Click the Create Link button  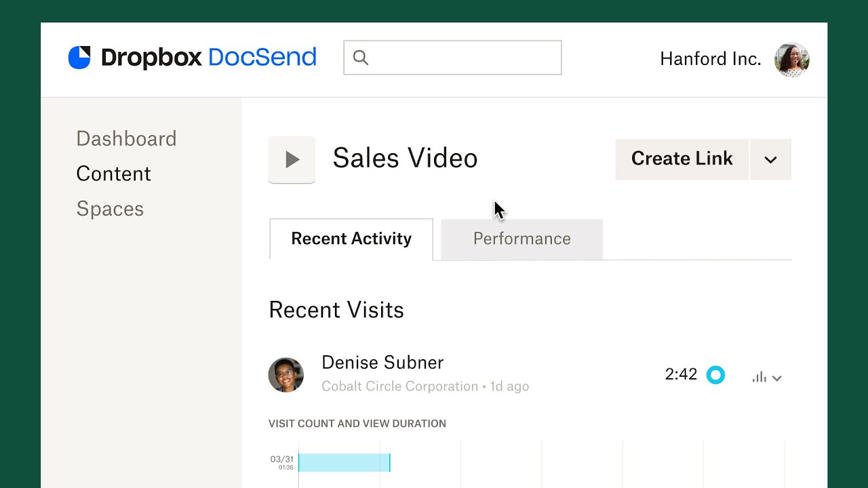point(682,159)
